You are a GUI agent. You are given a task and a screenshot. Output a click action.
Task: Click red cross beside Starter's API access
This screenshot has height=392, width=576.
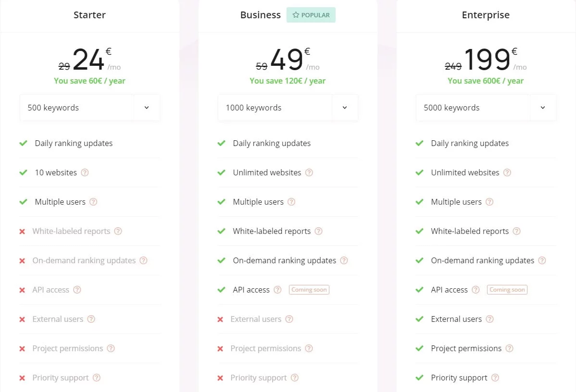click(22, 290)
